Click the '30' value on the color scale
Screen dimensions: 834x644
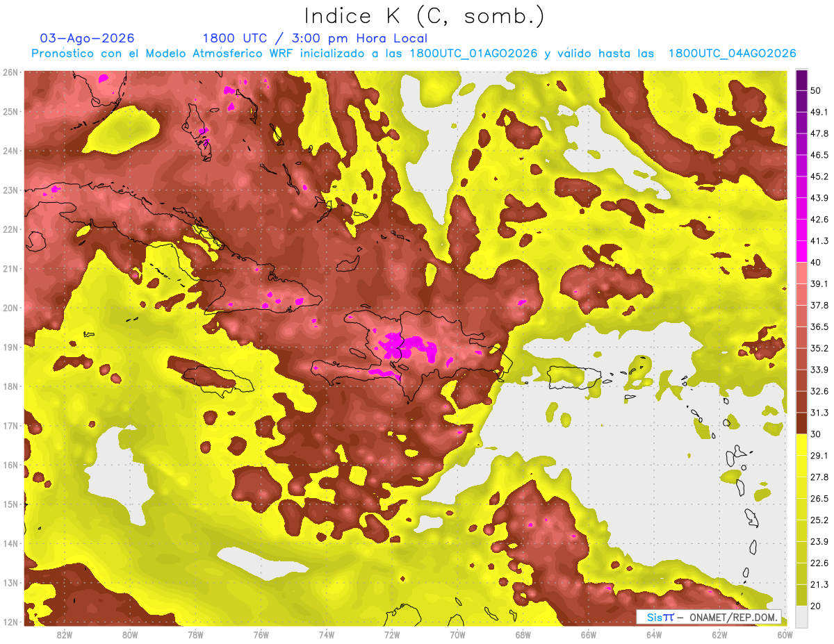[817, 434]
